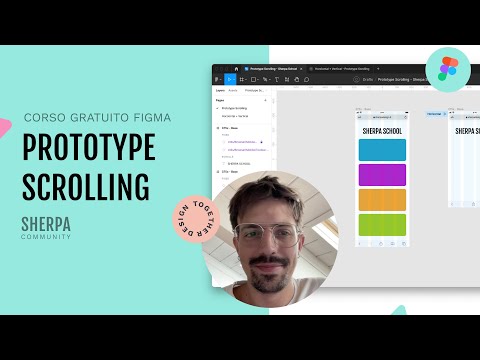
Task: Open Pen tool dropdown chevron
Action: [269, 80]
